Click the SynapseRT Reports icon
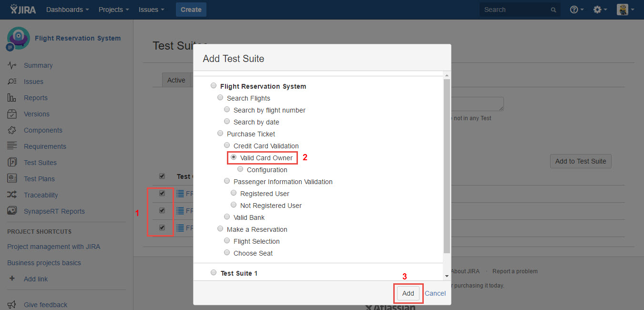This screenshot has height=310, width=644. [x=12, y=211]
